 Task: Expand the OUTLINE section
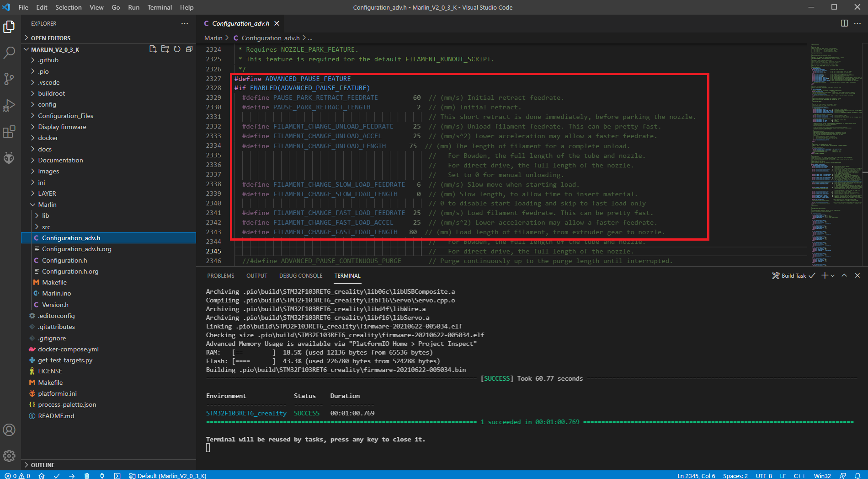coord(43,465)
